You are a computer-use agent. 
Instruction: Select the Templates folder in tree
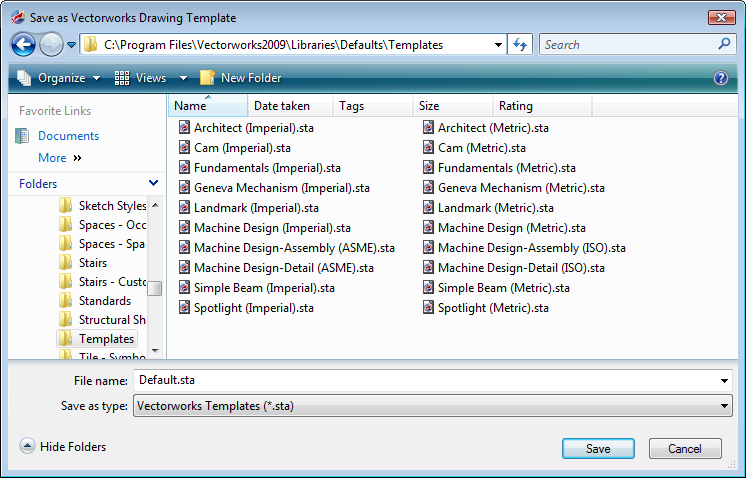click(x=106, y=339)
